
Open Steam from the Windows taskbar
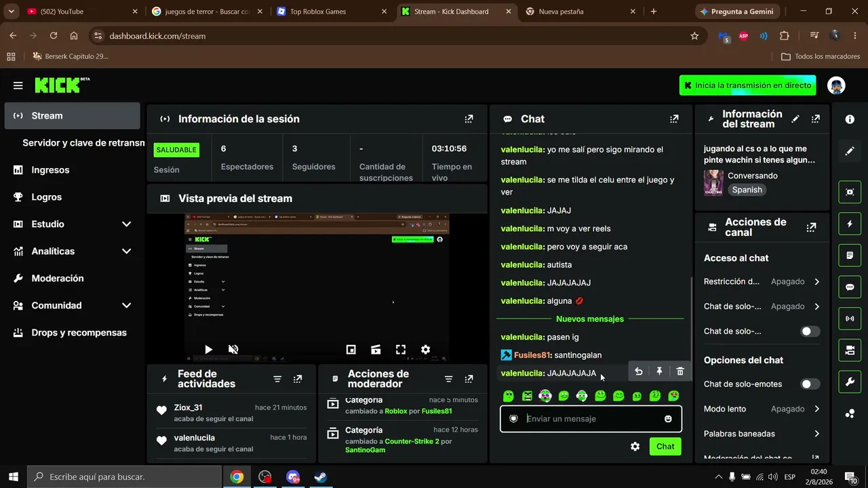(x=321, y=477)
